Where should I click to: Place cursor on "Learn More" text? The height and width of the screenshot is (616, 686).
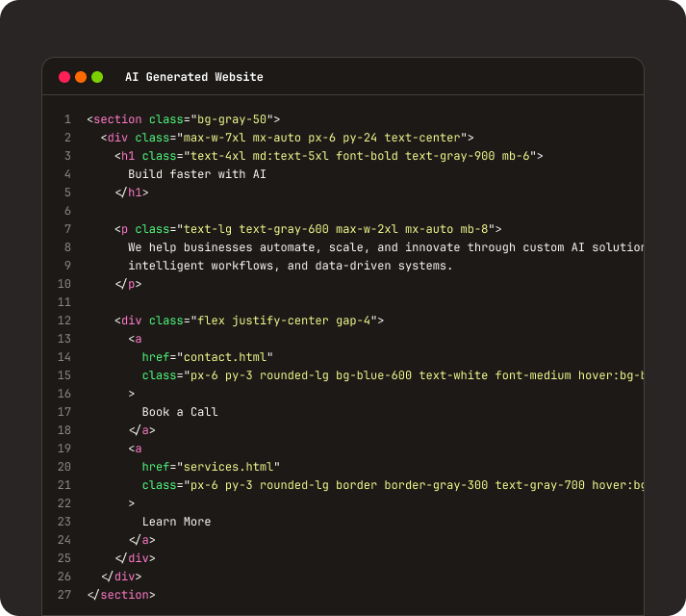pos(176,522)
